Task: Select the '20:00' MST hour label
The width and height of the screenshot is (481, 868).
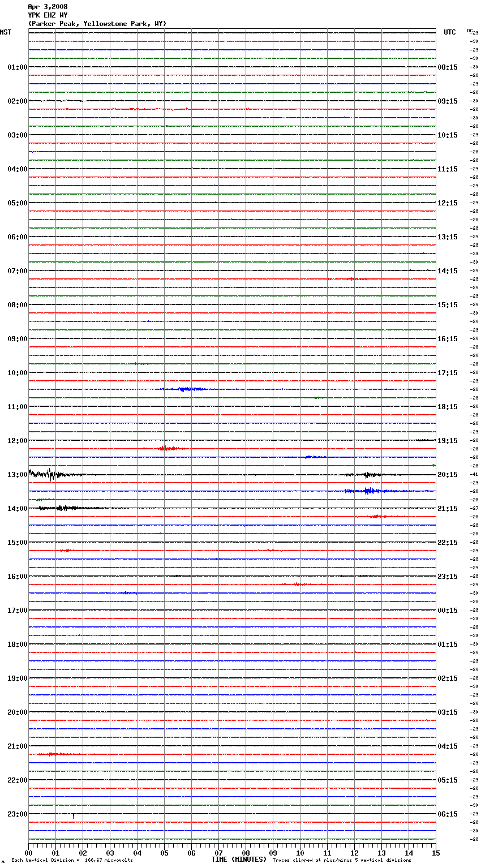Action: click(18, 712)
